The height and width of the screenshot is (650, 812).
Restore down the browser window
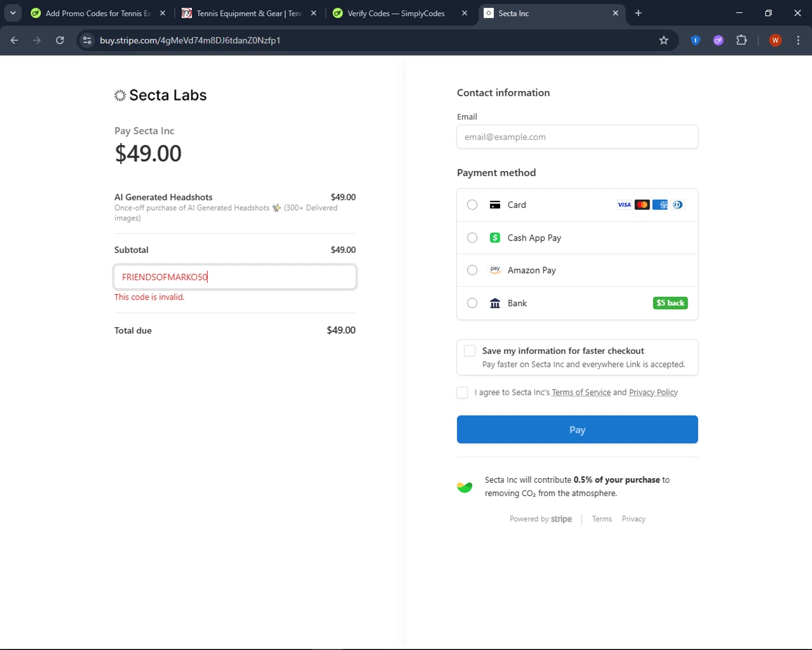tap(768, 13)
